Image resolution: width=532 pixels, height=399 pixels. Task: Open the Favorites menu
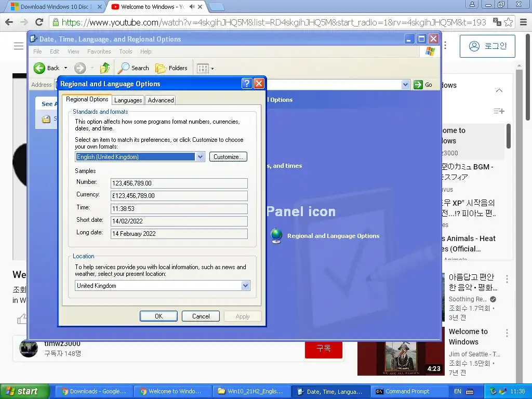(x=99, y=51)
